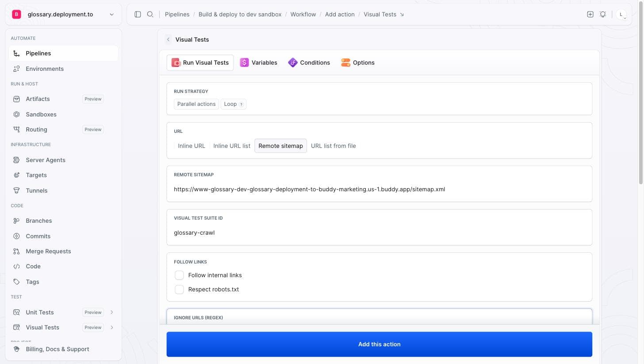
Task: Open Sandboxes in sidebar
Action: 63,114
